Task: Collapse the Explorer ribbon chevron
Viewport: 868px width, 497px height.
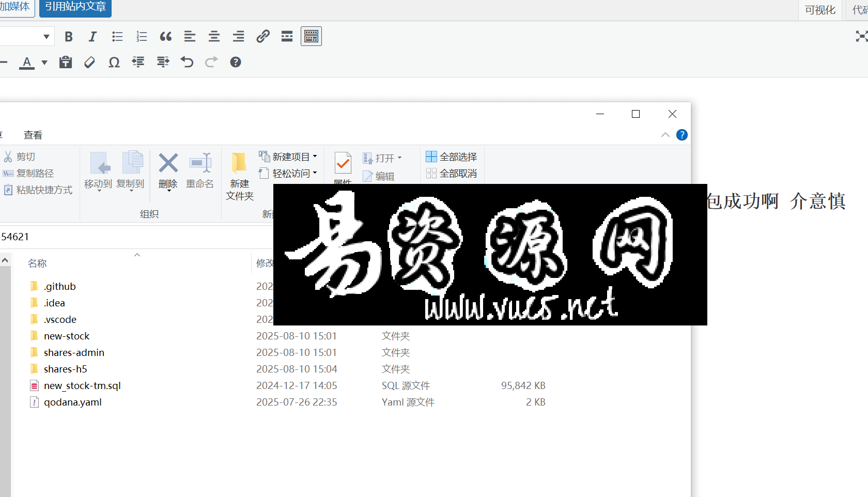Action: [665, 135]
